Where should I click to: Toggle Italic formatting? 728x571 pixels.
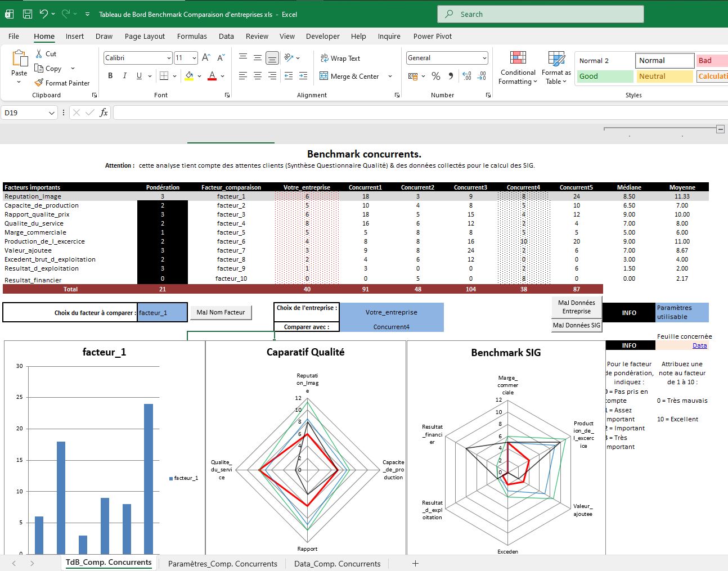click(x=124, y=76)
